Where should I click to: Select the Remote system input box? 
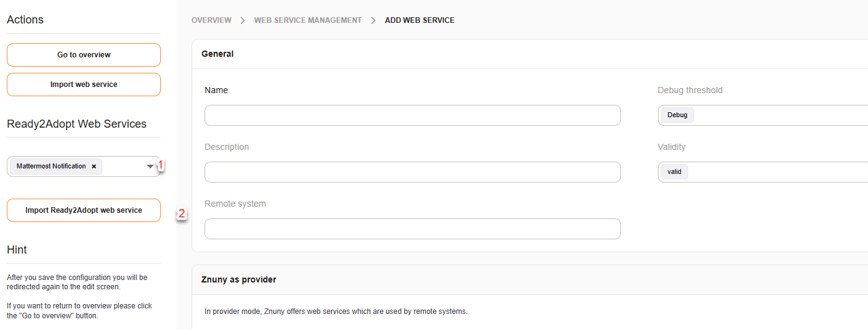pos(412,229)
